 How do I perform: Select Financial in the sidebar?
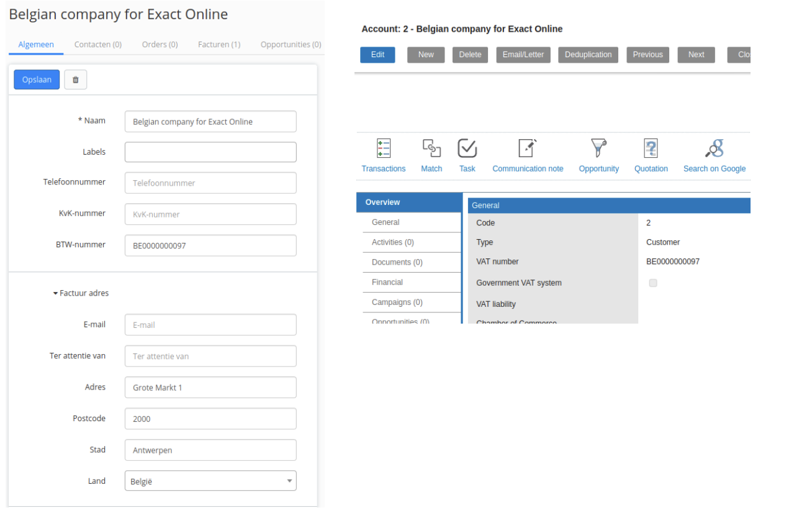(412, 282)
